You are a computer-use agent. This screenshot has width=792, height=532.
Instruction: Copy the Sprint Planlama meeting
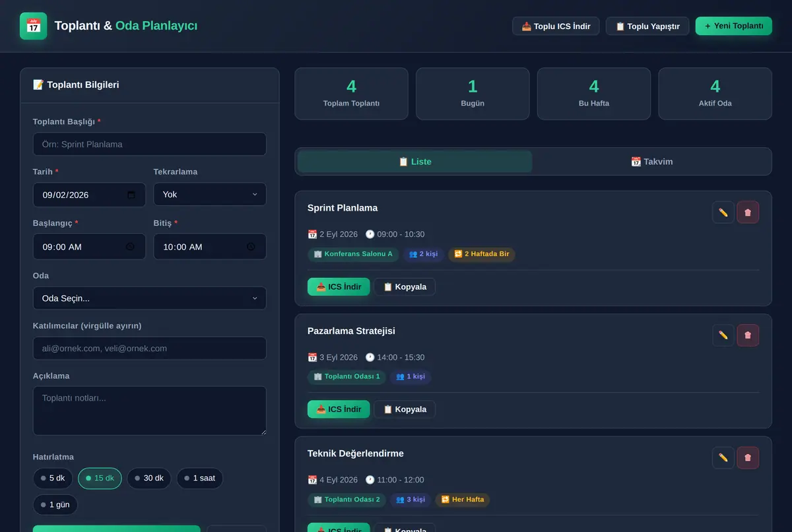click(x=405, y=286)
